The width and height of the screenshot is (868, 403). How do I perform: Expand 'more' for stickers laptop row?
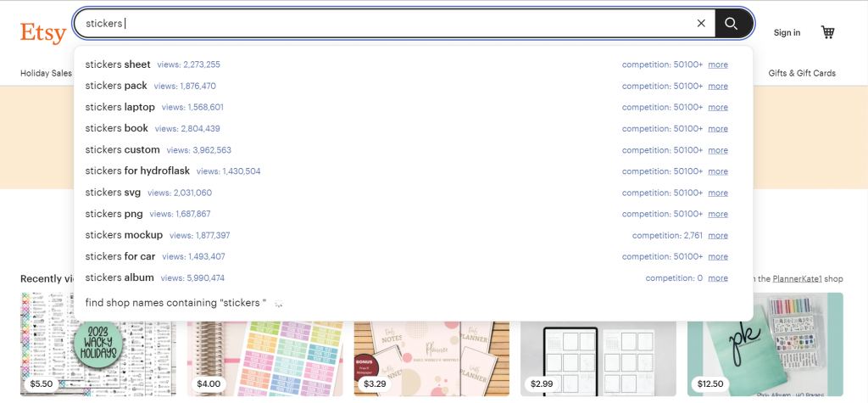click(x=718, y=108)
